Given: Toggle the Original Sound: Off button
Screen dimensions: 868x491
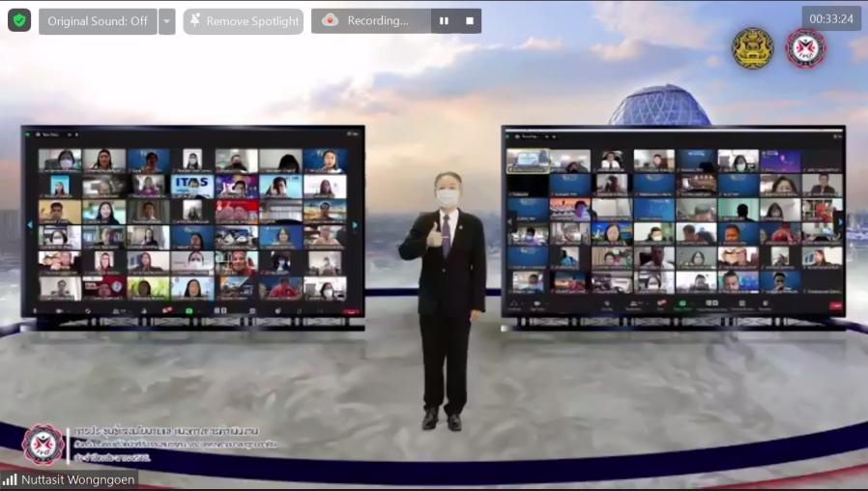Looking at the screenshot, I should 98,21.
